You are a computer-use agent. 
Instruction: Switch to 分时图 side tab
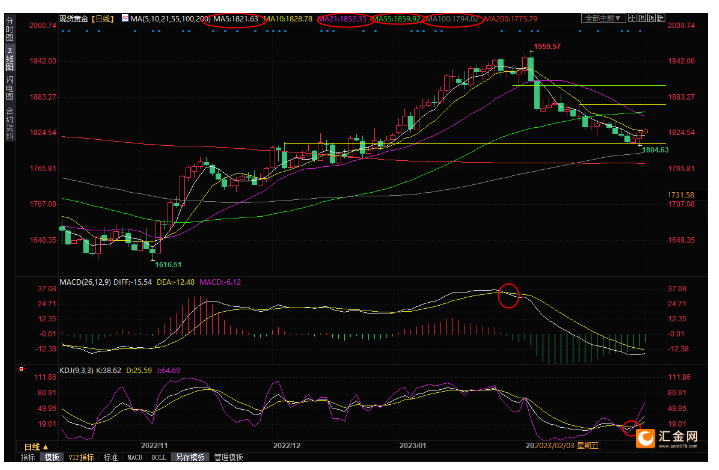click(10, 28)
